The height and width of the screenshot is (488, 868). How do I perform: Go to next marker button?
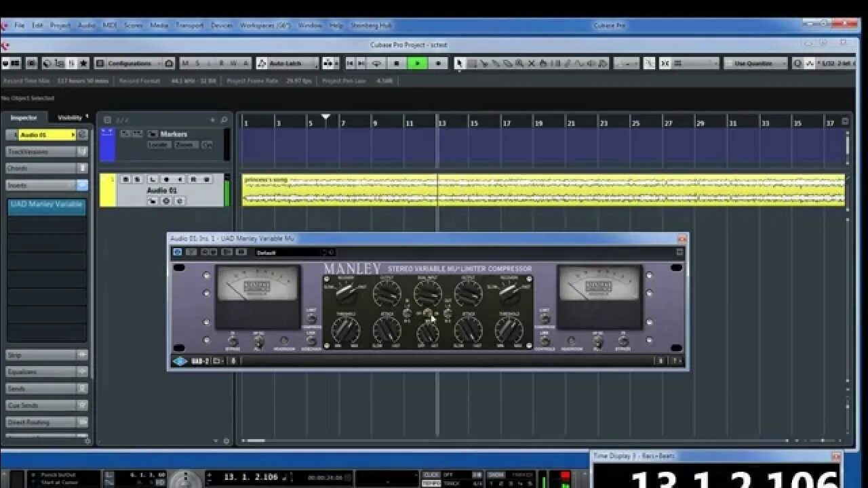click(x=362, y=63)
